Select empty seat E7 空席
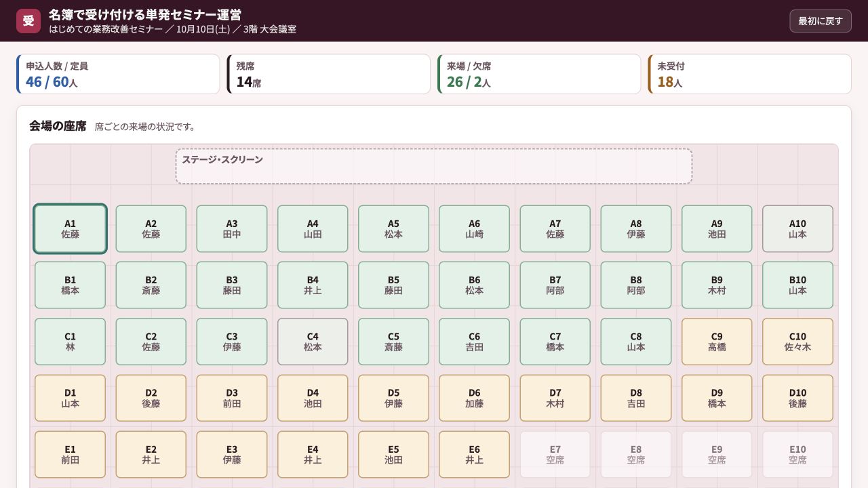Screen dimensions: 868x488 555,454
